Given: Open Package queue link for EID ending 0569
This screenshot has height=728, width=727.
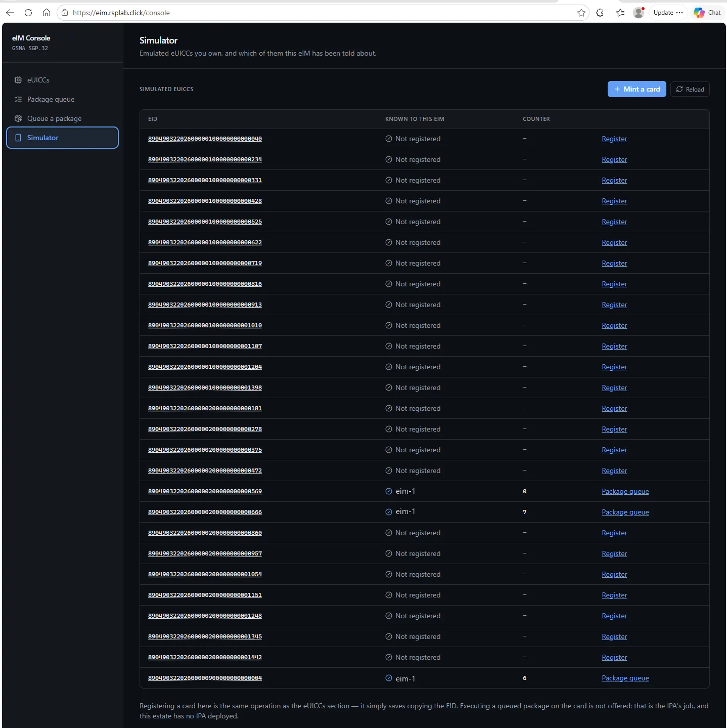Looking at the screenshot, I should point(625,491).
